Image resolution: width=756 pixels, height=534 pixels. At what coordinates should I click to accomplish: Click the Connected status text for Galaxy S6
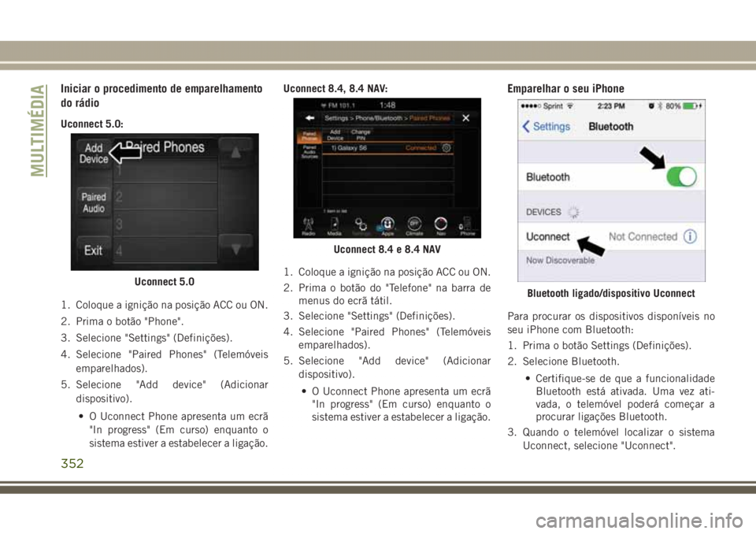point(421,148)
